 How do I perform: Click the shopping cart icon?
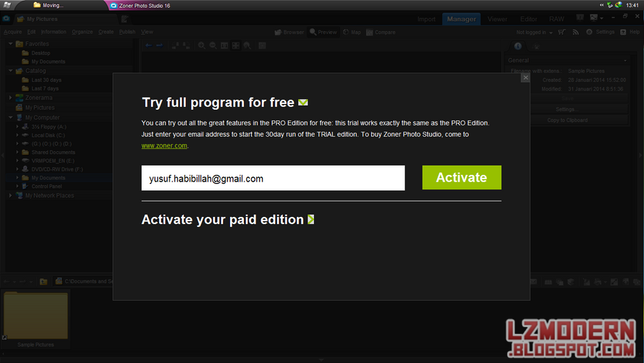coord(562,32)
